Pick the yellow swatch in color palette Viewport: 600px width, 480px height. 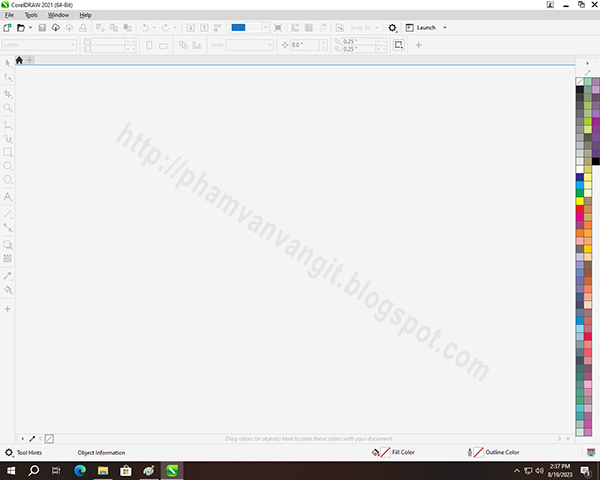[x=580, y=201]
